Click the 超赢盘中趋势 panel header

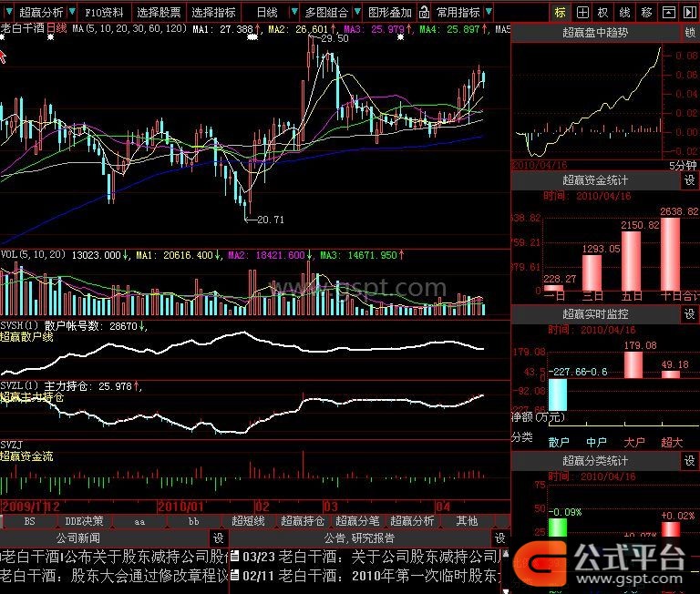tap(595, 33)
